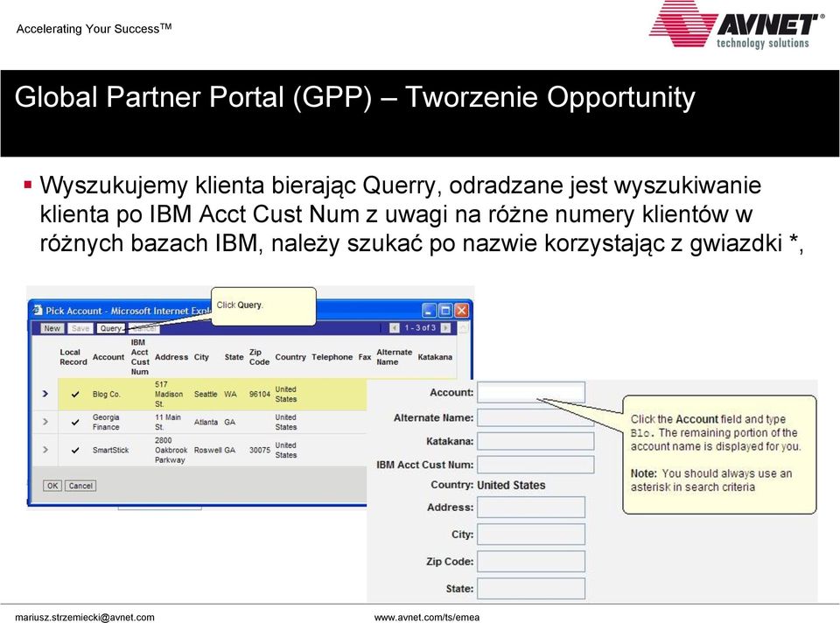
Task: Click the www.avnet.com/ts/emea link
Action: click(x=426, y=617)
